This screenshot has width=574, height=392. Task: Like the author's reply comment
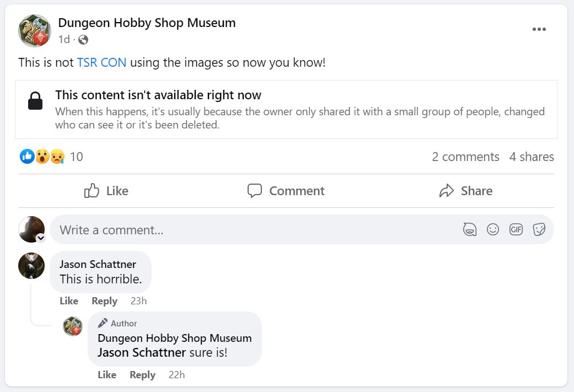(x=107, y=374)
